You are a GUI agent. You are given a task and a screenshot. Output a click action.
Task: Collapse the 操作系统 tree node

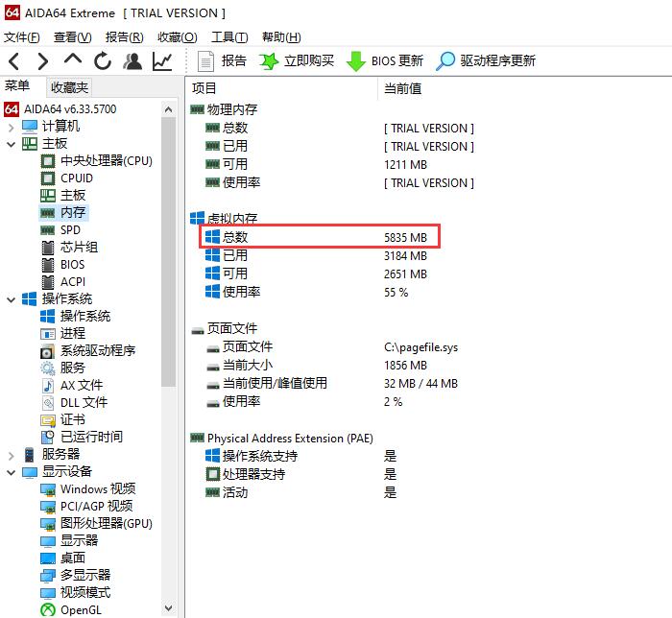click(x=12, y=299)
